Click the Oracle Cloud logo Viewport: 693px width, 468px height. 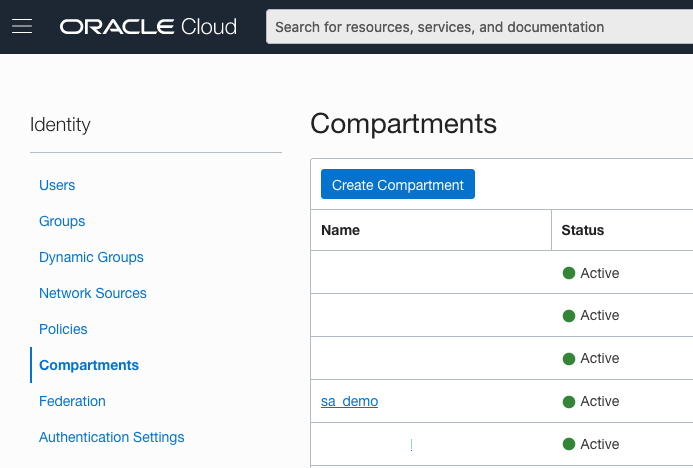point(148,27)
